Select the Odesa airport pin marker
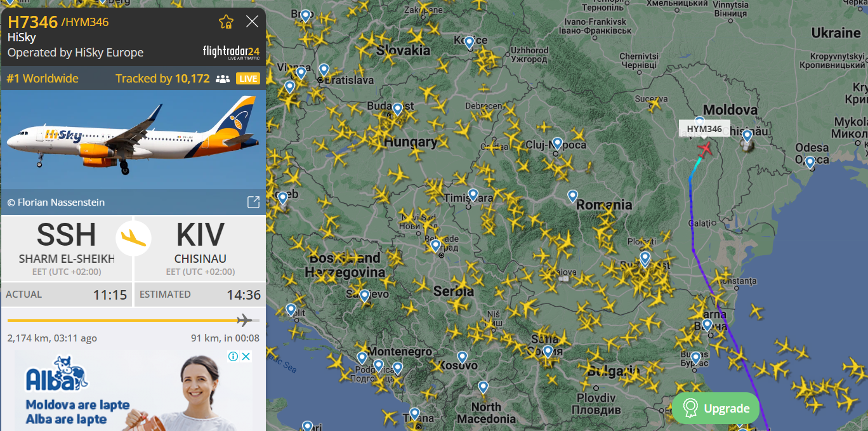 pyautogui.click(x=810, y=162)
